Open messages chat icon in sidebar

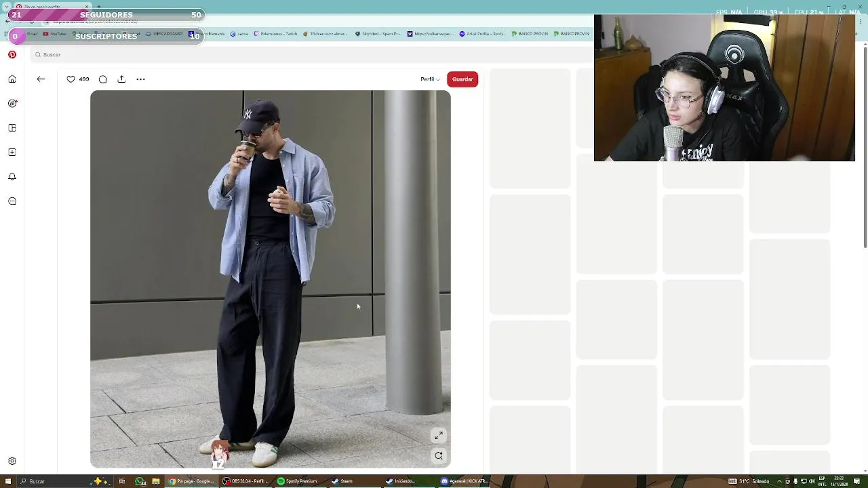[x=12, y=201]
